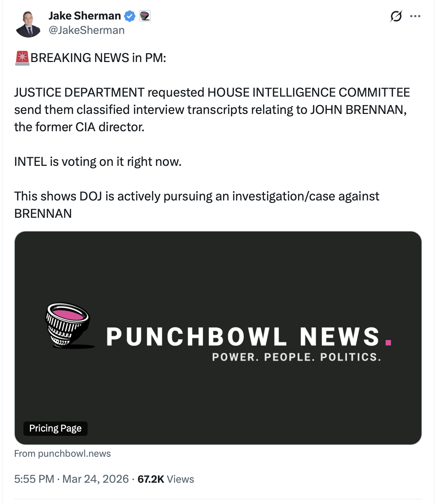Click the "BREAKING NEWS in PM" headline text
437x504 pixels.
[98, 58]
